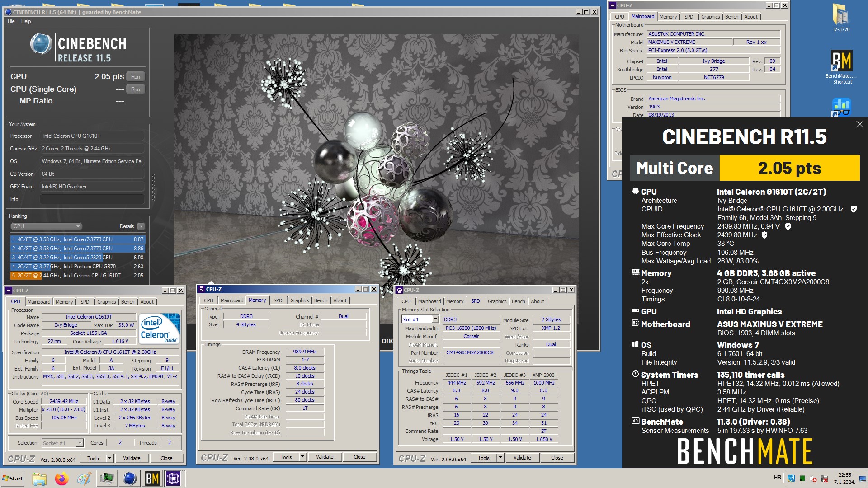The width and height of the screenshot is (868, 488).
Task: Open the i7-3770 folder on the desktop
Action: [841, 17]
